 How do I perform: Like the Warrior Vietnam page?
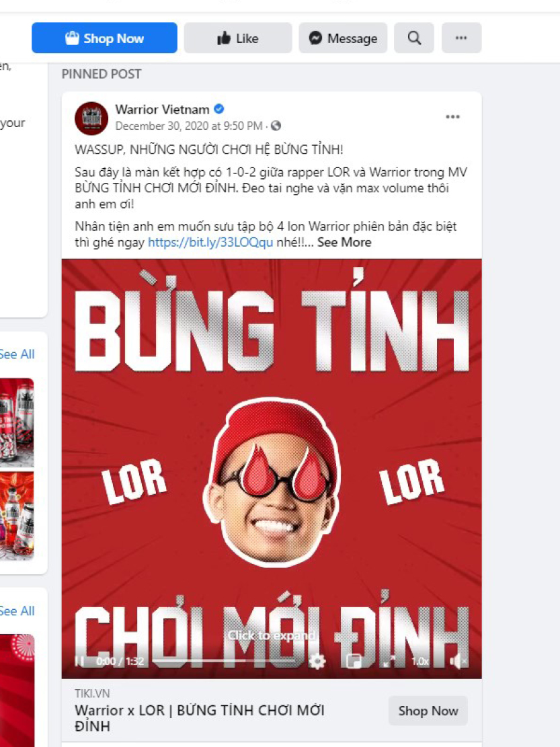tap(237, 38)
